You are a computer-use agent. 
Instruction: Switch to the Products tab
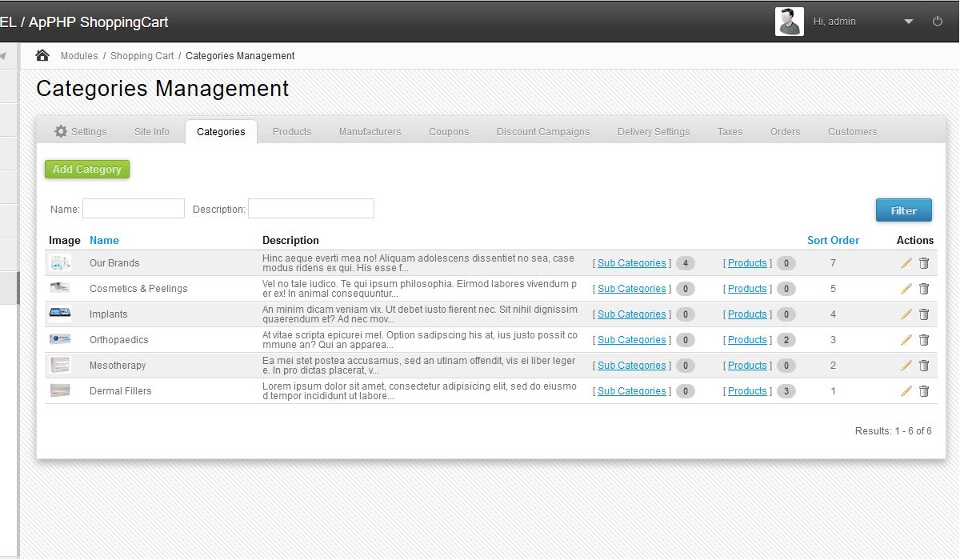pyautogui.click(x=292, y=132)
